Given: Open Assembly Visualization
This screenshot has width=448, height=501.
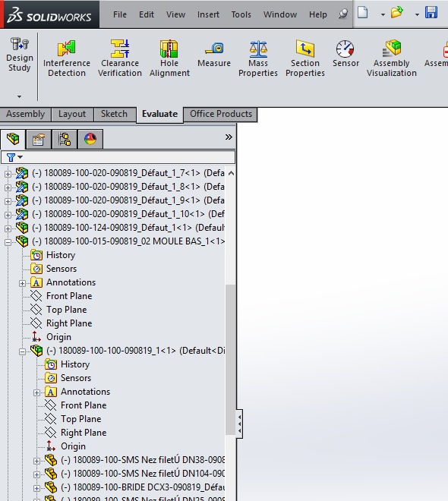Looking at the screenshot, I should [x=392, y=58].
